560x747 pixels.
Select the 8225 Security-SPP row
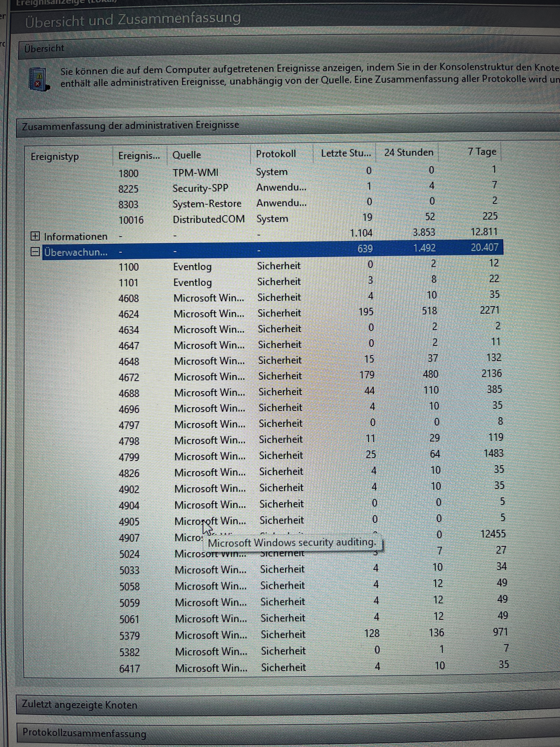point(200,188)
